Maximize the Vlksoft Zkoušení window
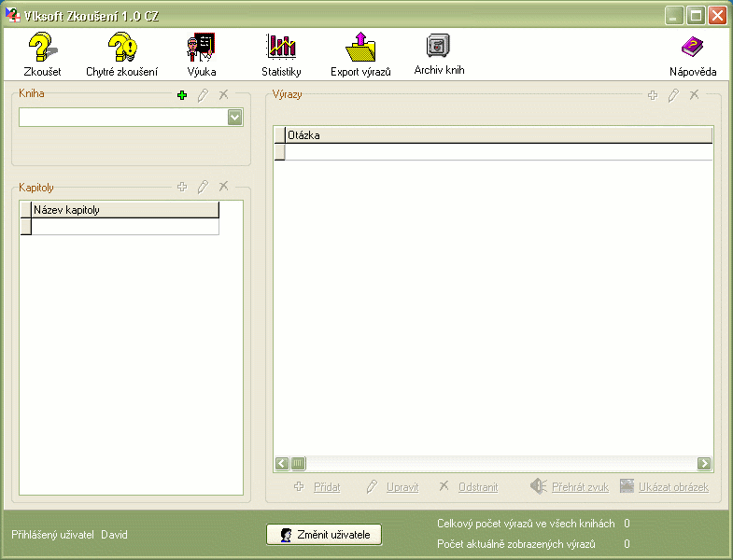733x560 pixels. 696,16
